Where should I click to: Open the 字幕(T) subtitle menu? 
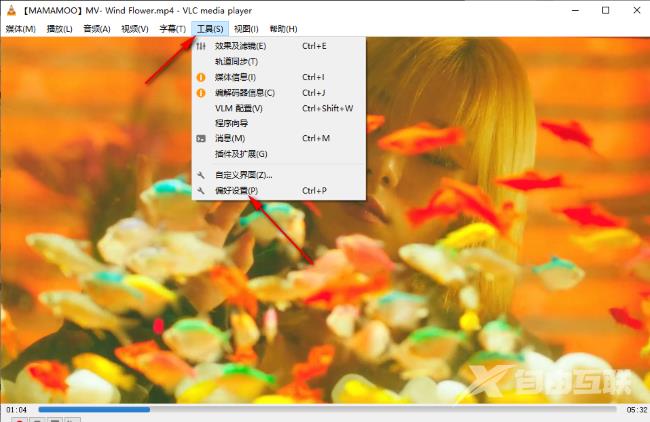(x=172, y=29)
